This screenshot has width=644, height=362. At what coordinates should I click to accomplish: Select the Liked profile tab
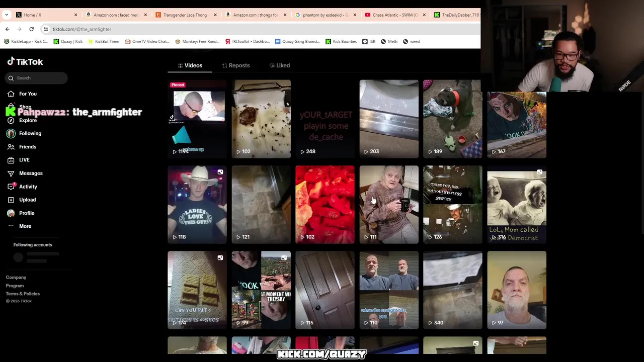279,65
